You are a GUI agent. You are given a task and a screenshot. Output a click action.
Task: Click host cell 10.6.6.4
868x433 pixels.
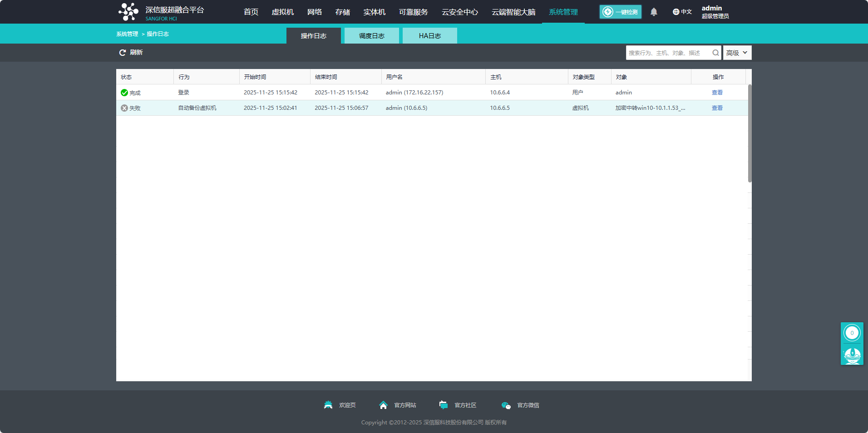coord(500,93)
